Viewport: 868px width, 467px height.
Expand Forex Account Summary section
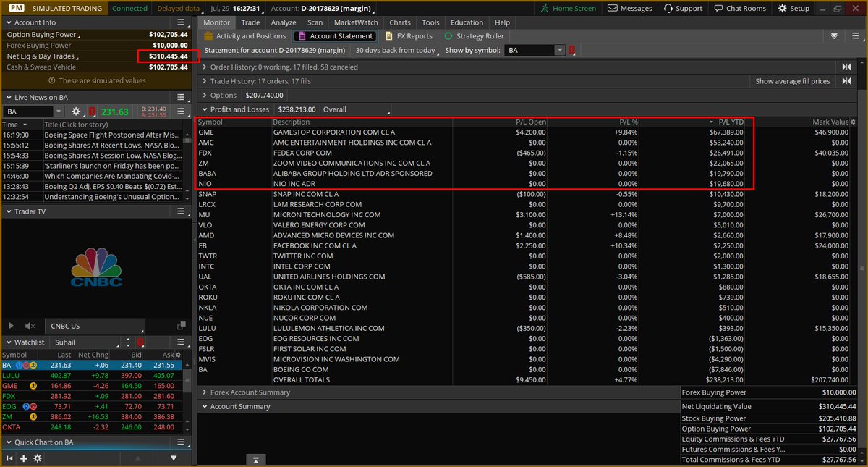[204, 392]
